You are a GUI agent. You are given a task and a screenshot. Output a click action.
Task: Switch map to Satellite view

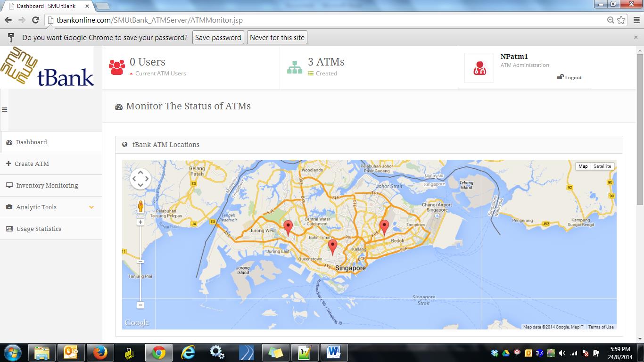602,166
